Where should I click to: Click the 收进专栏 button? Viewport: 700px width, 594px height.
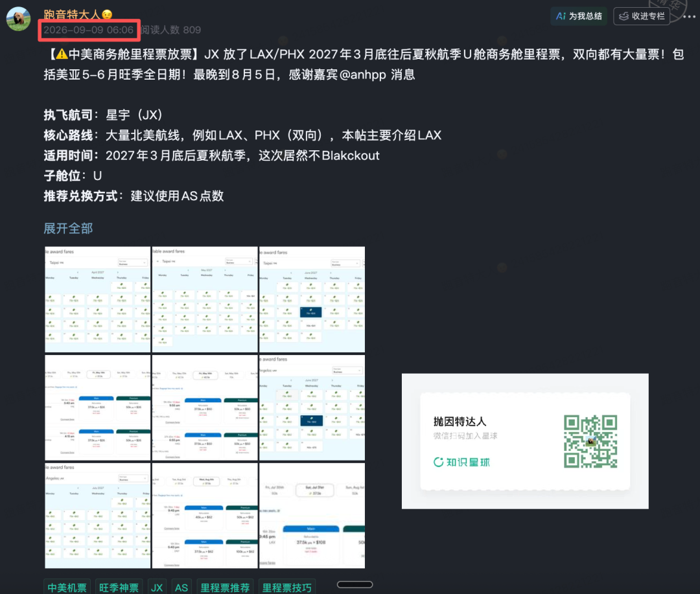pyautogui.click(x=642, y=16)
